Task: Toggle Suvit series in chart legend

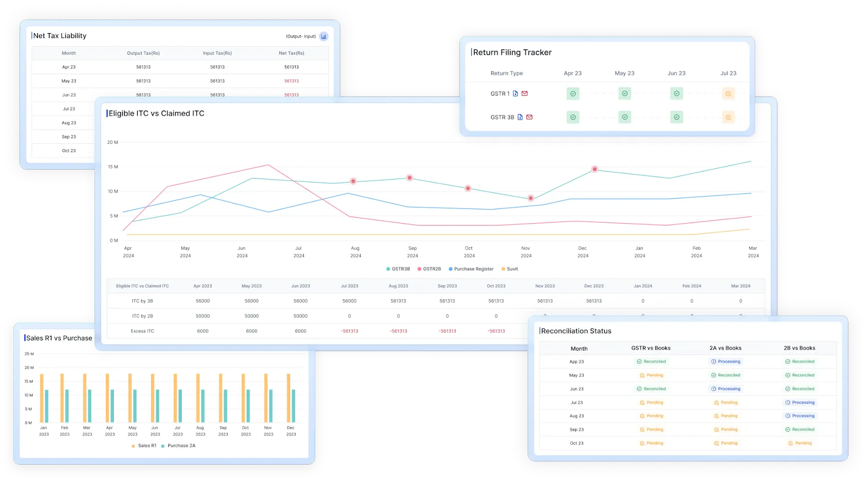Action: (x=509, y=269)
